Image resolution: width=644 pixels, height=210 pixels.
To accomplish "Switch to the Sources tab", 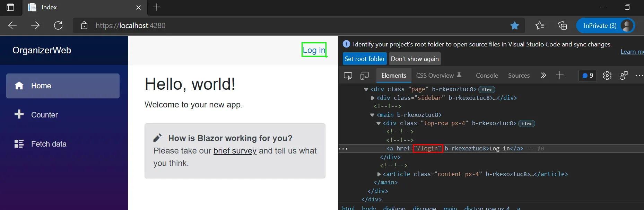I will 519,76.
